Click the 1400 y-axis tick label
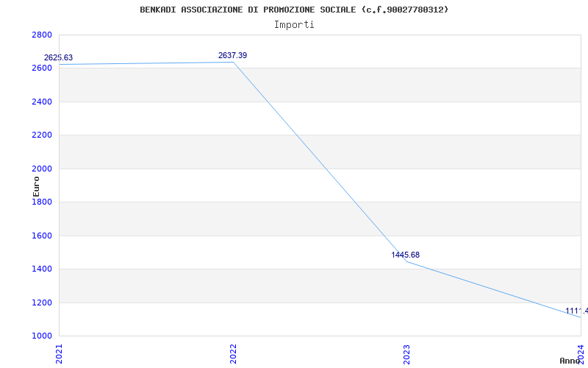588x368 pixels. tap(42, 269)
